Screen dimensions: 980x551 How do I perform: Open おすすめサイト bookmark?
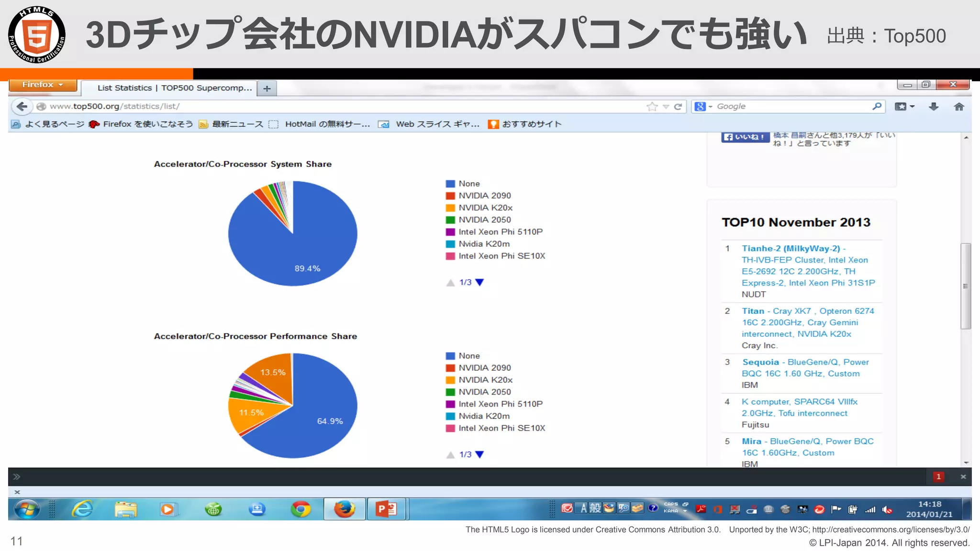pos(524,124)
